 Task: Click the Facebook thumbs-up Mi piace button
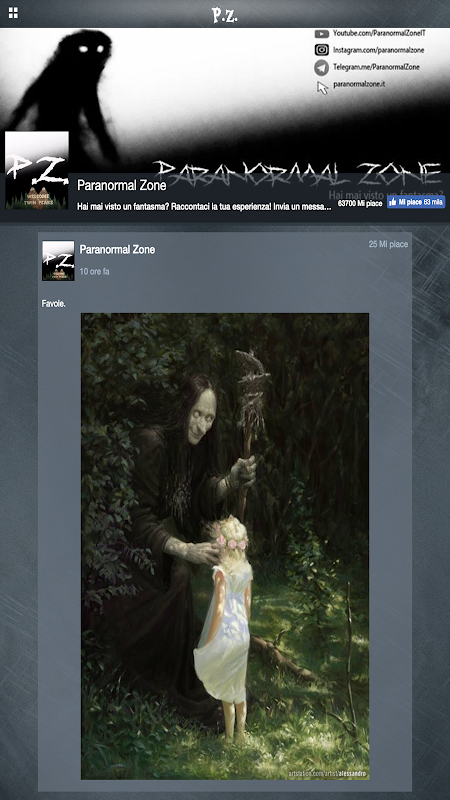(416, 202)
